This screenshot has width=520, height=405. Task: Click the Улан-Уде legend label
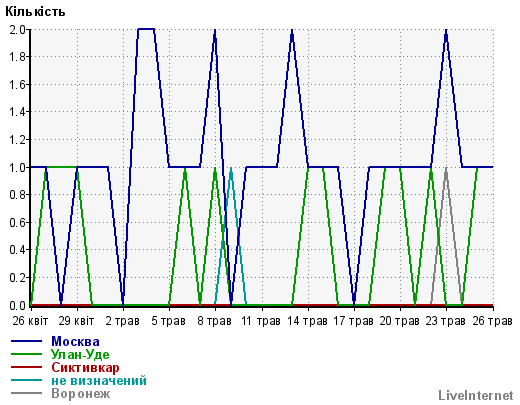point(80,354)
